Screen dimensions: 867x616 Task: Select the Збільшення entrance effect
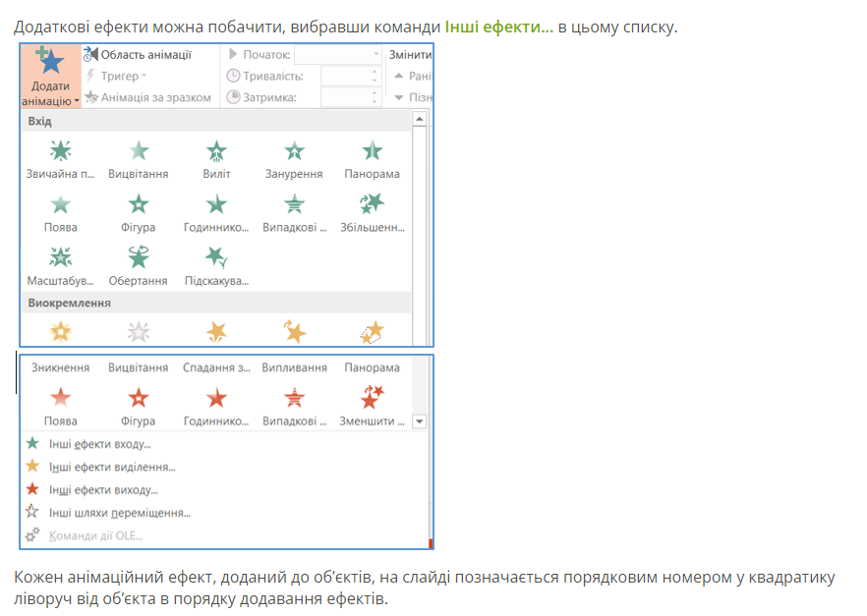point(373,213)
